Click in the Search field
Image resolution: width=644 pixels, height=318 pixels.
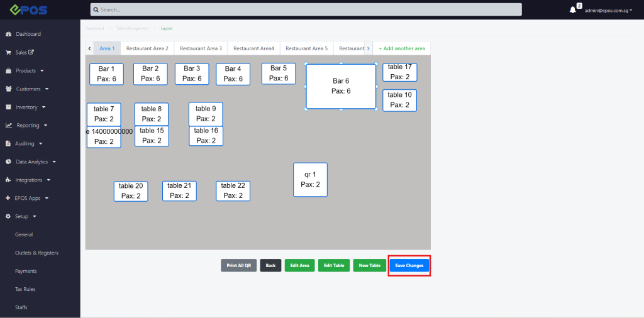[306, 9]
